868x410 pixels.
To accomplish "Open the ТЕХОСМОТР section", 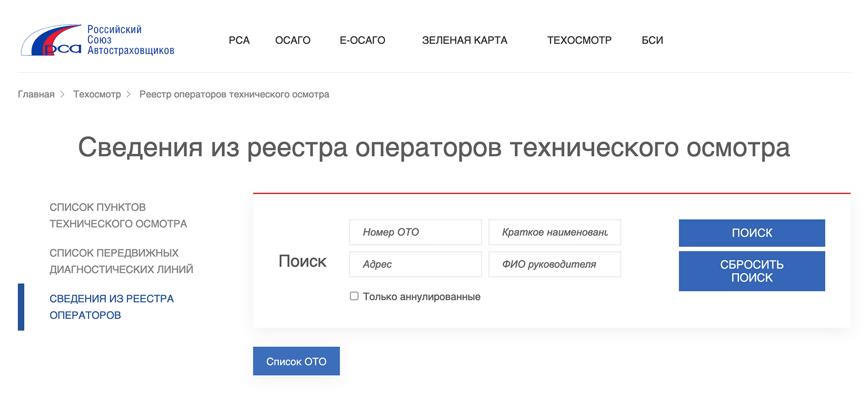I will pyautogui.click(x=579, y=40).
